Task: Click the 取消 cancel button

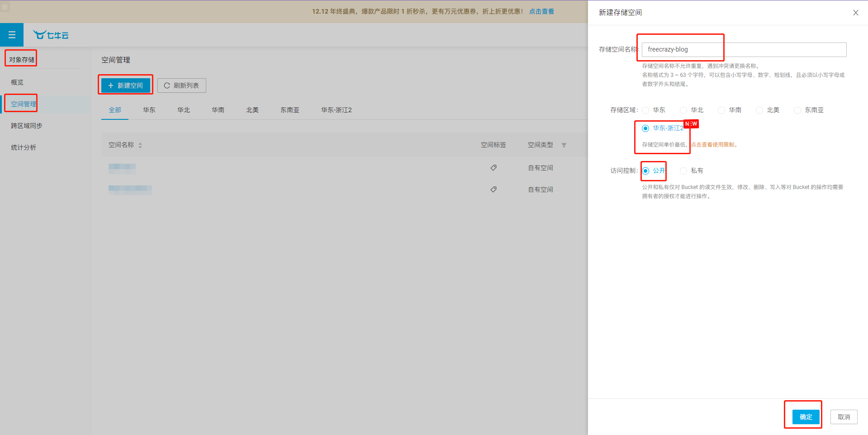Action: pos(844,417)
